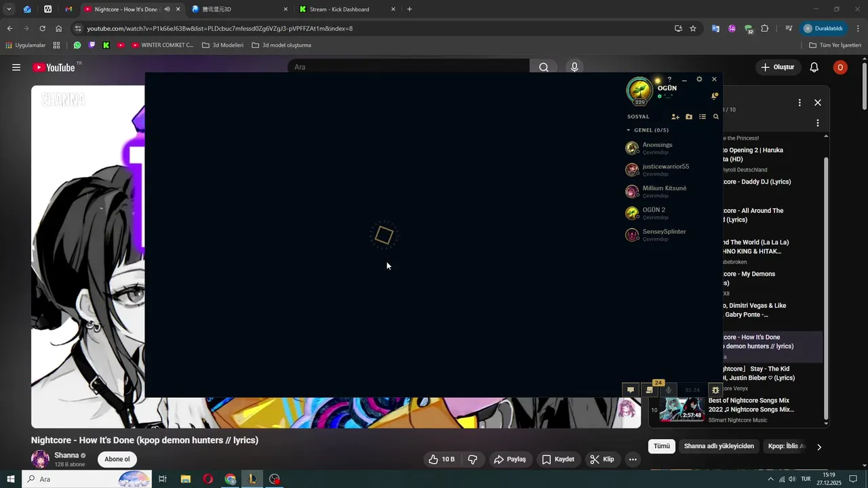Viewport: 868px width, 488px height.
Task: Bookmark this page star icon
Action: tap(693, 28)
